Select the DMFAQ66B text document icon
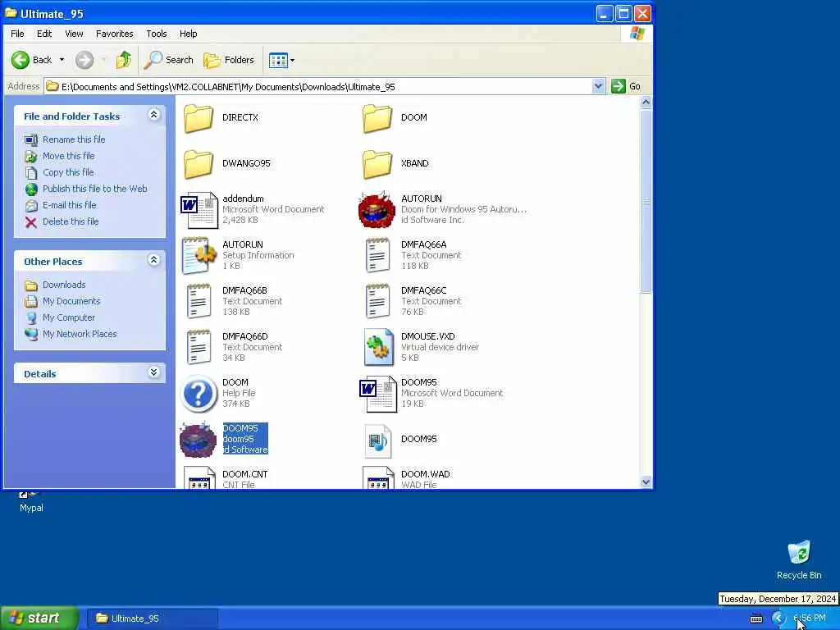The width and height of the screenshot is (840, 630). pos(199,302)
